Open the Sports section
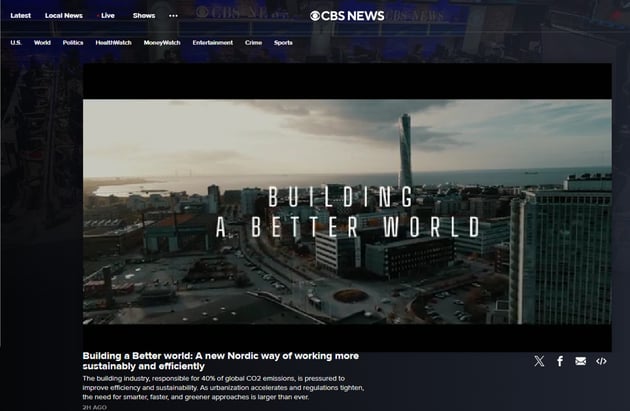630x411 pixels. pyautogui.click(x=283, y=43)
